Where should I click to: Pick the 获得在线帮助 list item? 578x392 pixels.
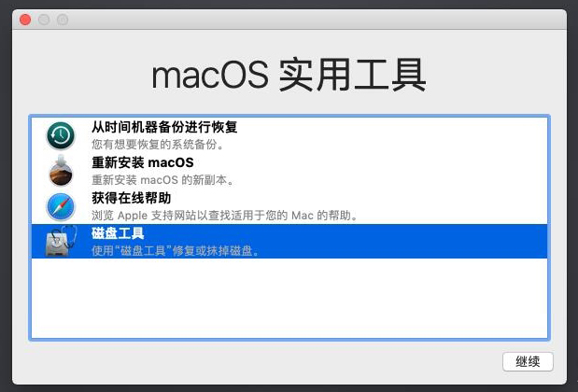(289, 206)
